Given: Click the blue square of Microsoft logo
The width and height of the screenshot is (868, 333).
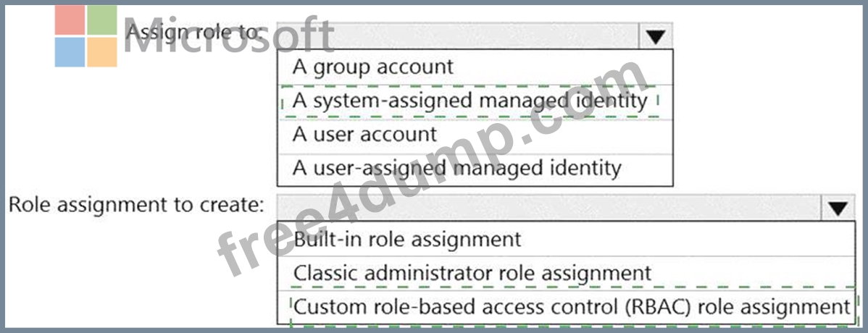Looking at the screenshot, I should pyautogui.click(x=70, y=53).
